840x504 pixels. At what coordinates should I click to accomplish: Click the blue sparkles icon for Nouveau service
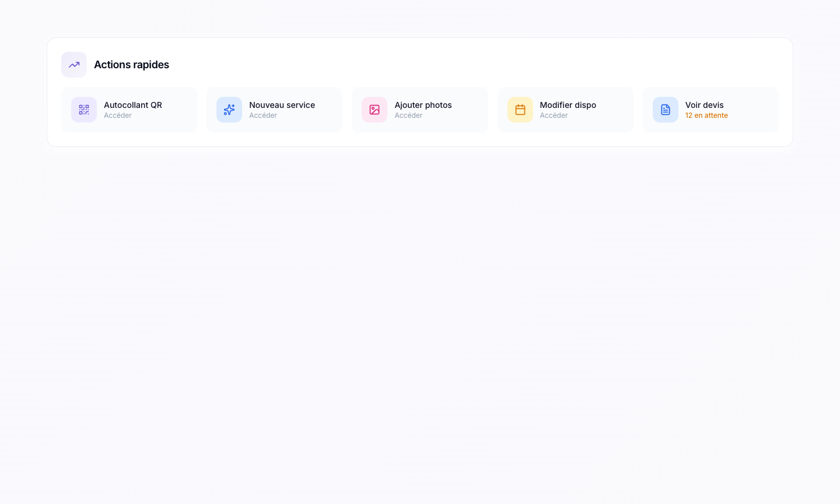point(229,110)
